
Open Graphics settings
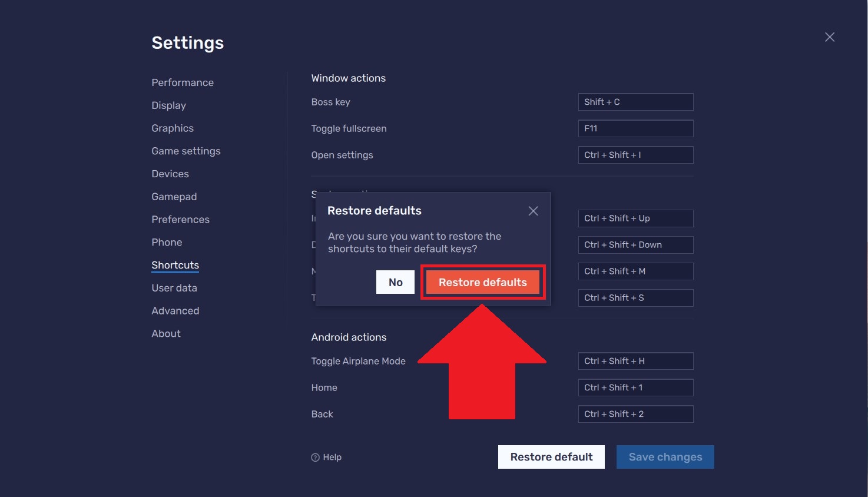(172, 128)
